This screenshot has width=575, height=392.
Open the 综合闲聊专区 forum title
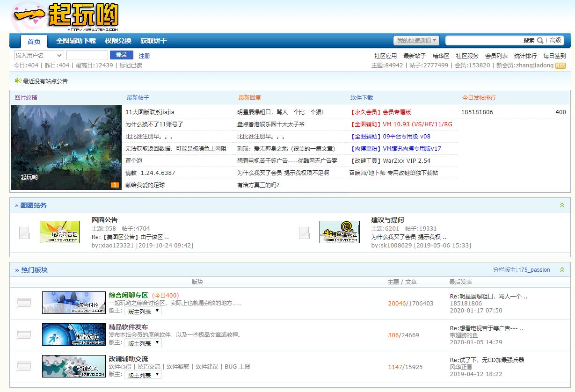coord(128,295)
